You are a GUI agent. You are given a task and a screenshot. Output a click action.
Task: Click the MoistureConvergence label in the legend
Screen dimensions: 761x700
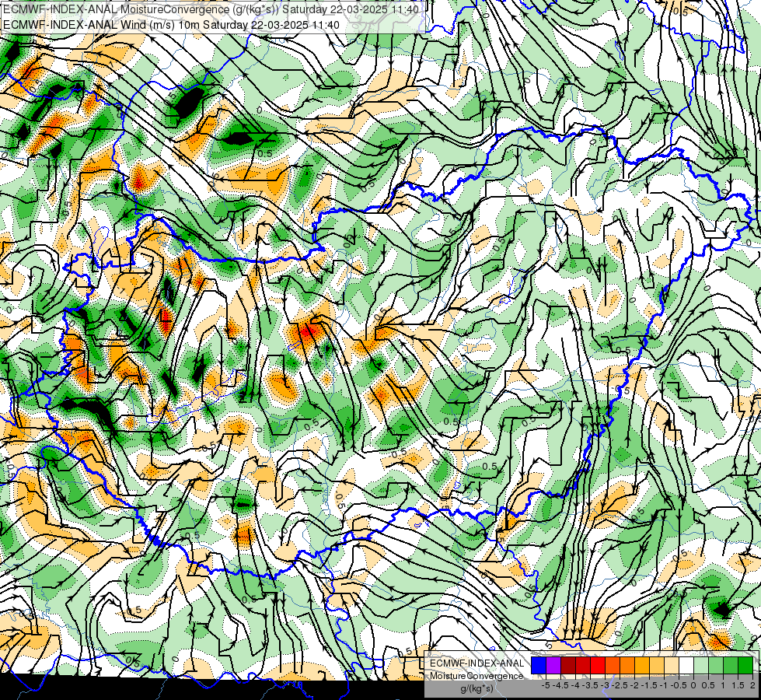[476, 676]
